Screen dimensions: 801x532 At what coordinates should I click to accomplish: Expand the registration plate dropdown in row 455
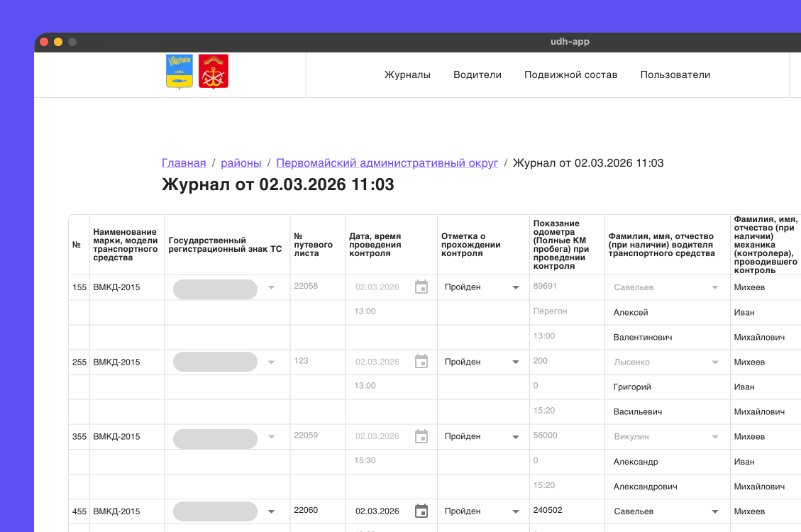(270, 511)
